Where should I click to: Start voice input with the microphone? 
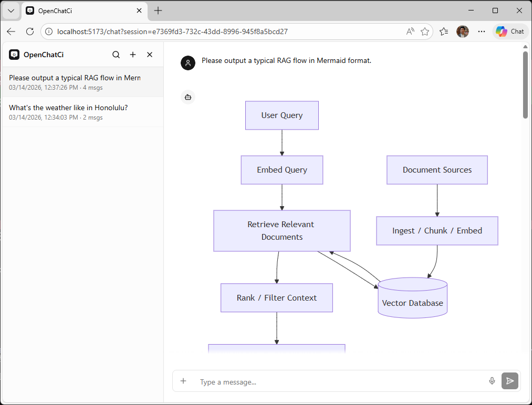coord(492,381)
